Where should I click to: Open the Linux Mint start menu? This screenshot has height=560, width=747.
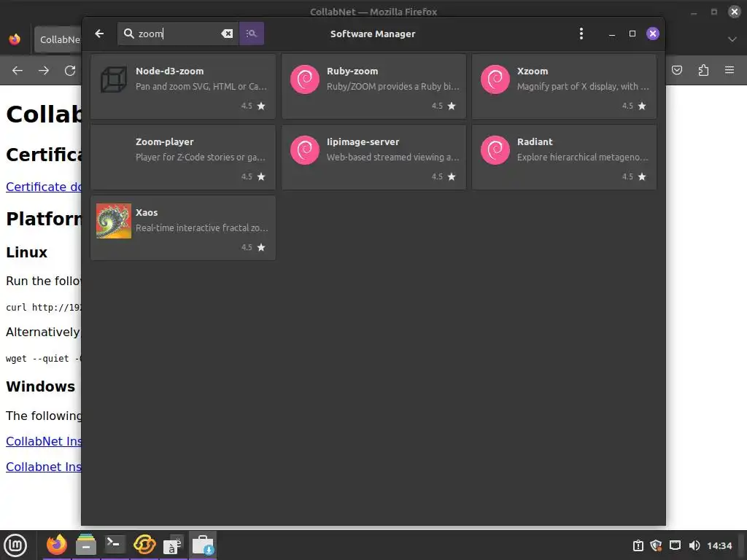tap(16, 545)
